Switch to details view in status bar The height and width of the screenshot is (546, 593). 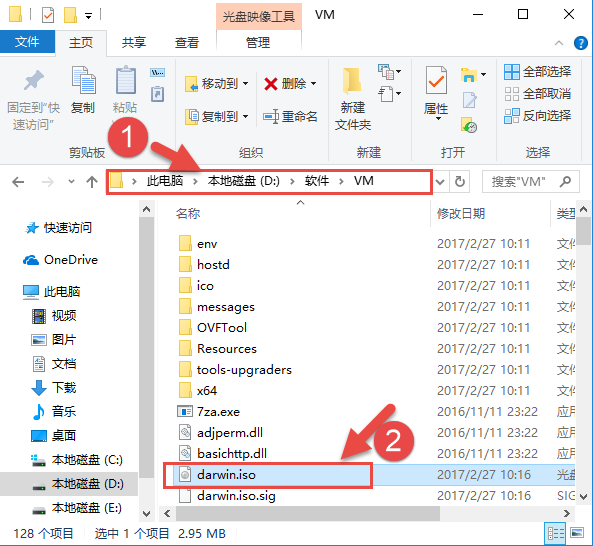(x=556, y=533)
